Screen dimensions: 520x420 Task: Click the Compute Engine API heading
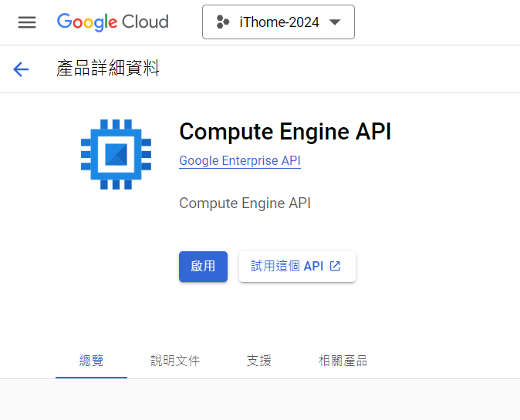[285, 132]
